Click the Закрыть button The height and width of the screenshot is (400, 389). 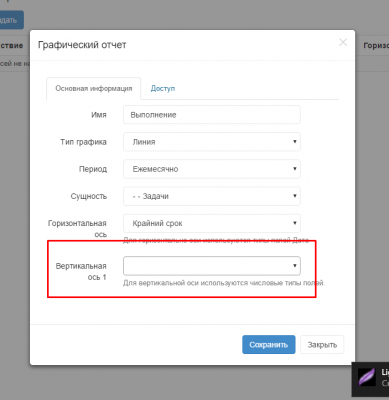pos(322,345)
